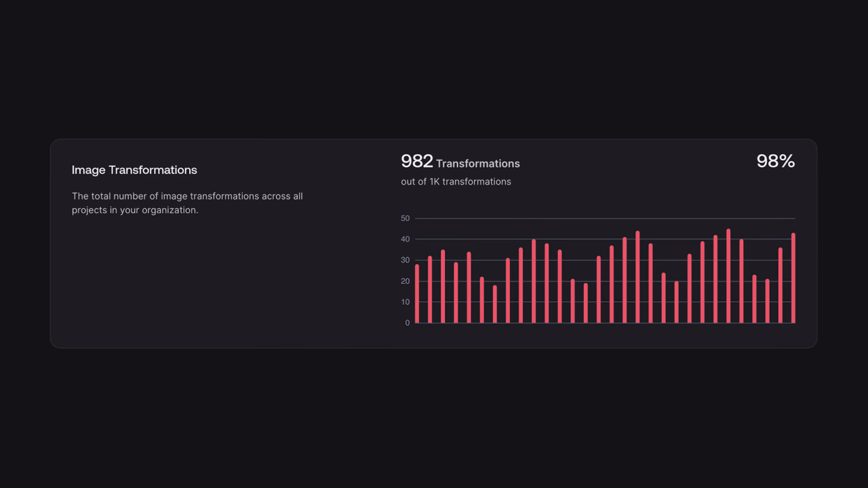
Task: Click the Image Transformations heading
Action: point(134,170)
